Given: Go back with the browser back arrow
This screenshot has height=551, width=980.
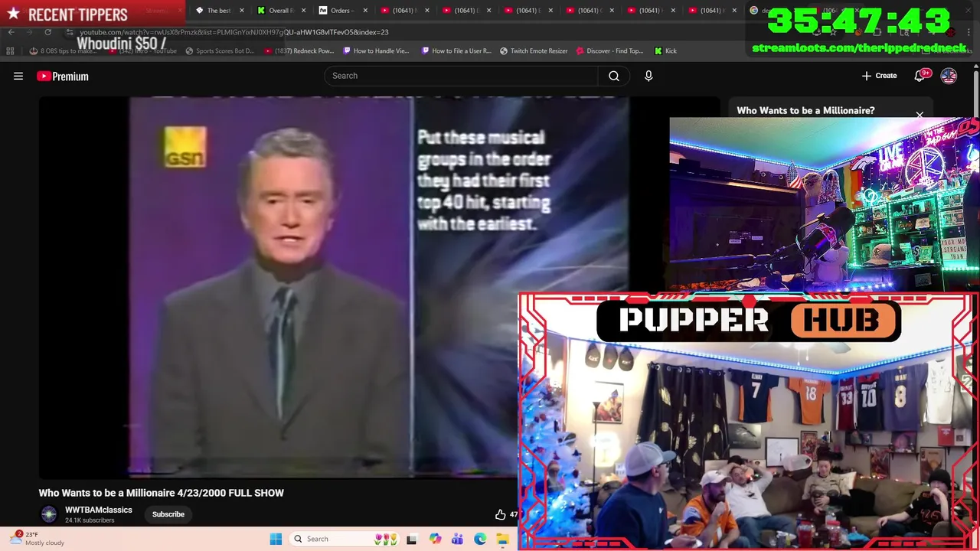Looking at the screenshot, I should tap(11, 32).
